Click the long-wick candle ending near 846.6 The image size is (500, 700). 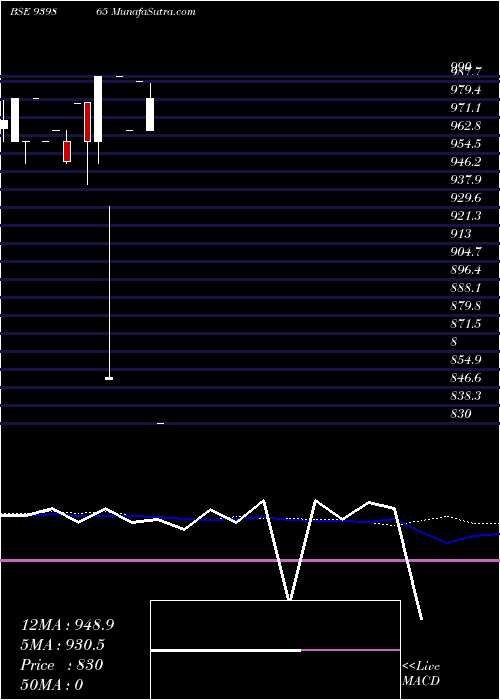pos(109,293)
